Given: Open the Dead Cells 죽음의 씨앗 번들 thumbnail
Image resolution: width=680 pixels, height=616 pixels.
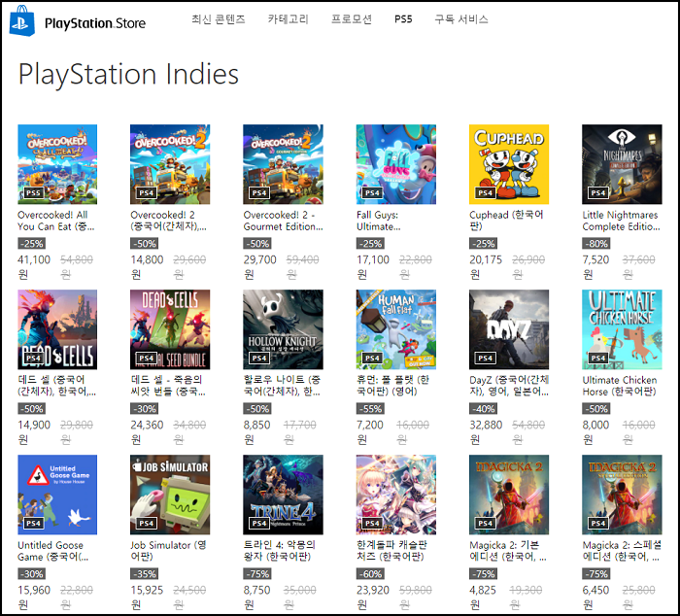Looking at the screenshot, I should (170, 329).
